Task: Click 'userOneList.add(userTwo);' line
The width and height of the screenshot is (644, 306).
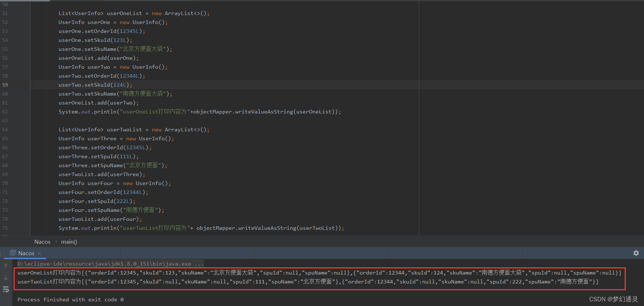Action: [x=99, y=103]
